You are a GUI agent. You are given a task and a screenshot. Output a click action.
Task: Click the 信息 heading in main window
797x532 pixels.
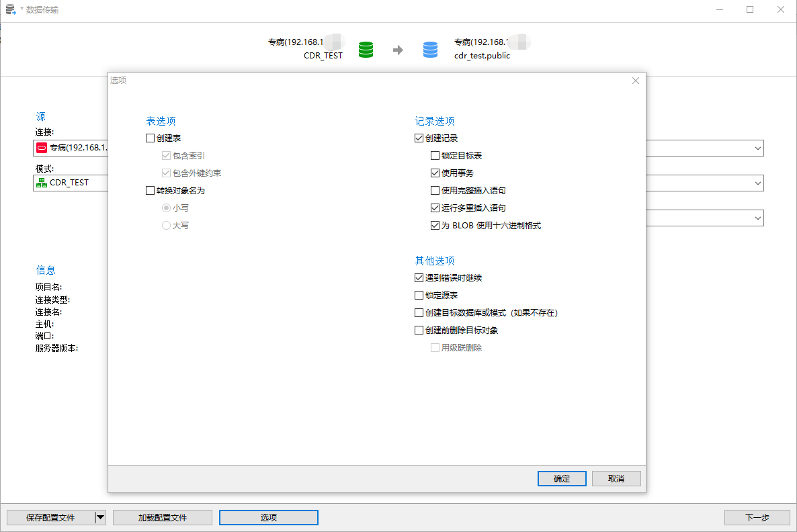[46, 270]
